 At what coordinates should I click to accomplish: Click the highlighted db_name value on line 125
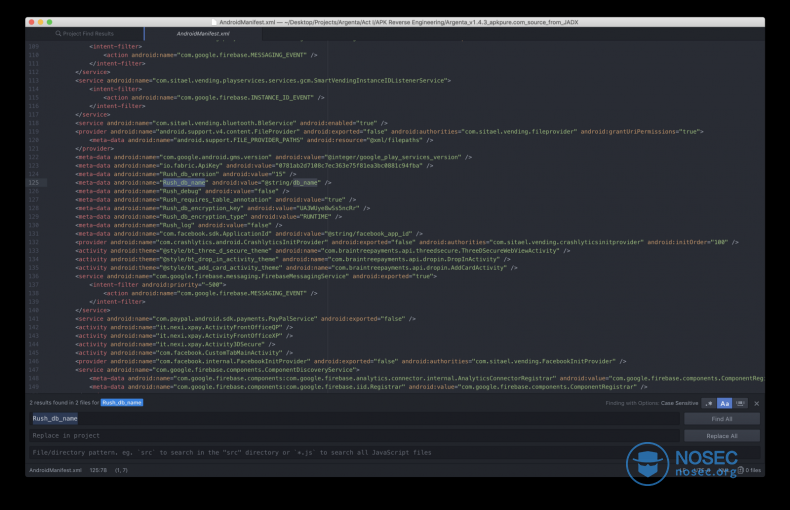(x=305, y=183)
